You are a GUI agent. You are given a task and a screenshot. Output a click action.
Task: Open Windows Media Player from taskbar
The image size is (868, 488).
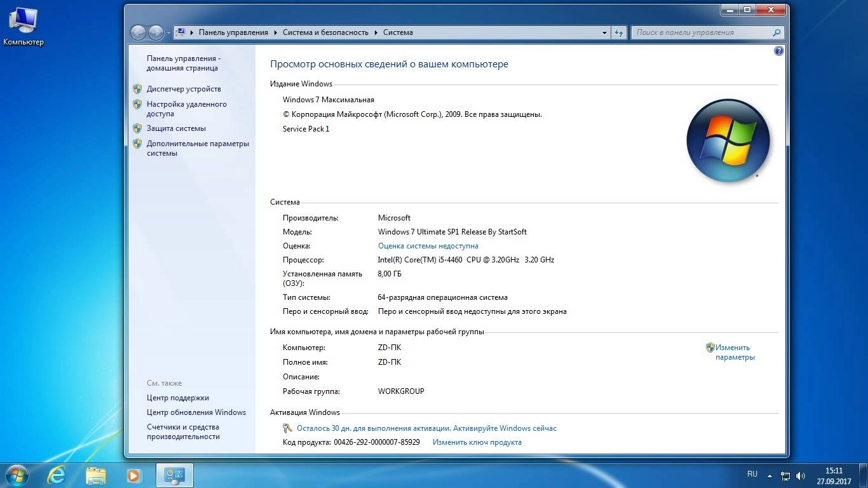pos(134,475)
